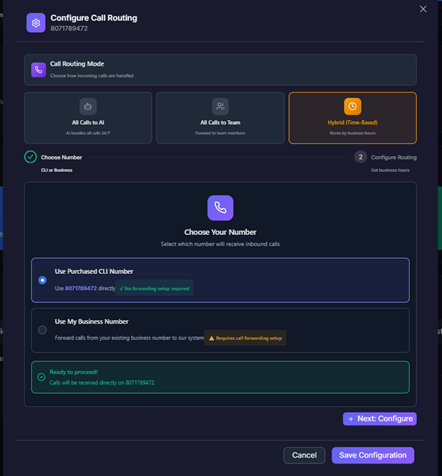
Task: Click the robot icon in All Calls to AI
Action: [x=88, y=106]
